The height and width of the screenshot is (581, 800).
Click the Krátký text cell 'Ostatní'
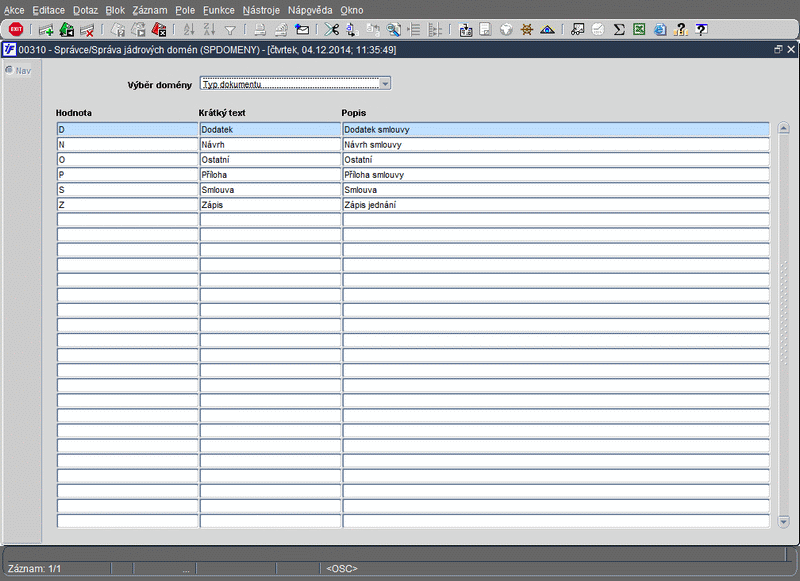pos(270,160)
